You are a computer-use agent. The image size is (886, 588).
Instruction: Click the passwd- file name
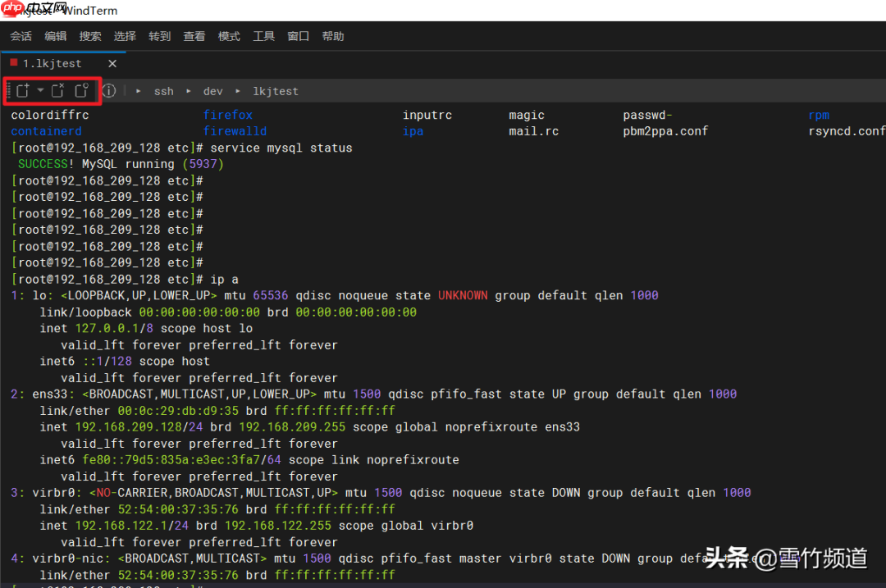tap(647, 115)
